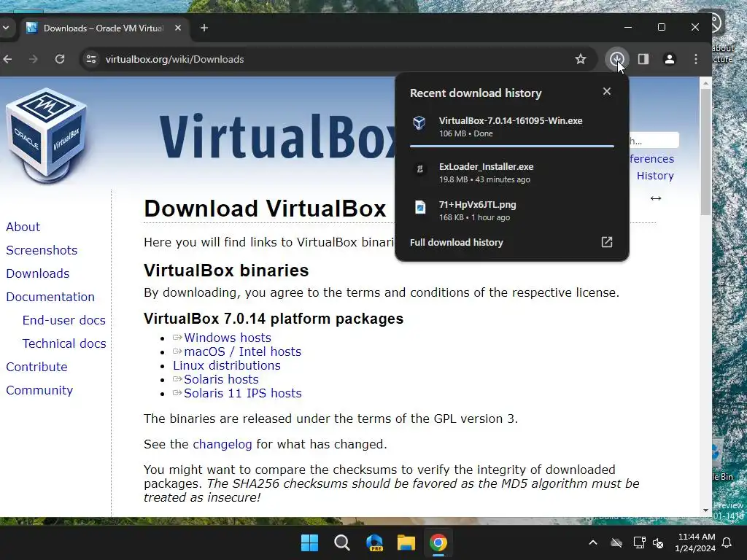Download Solaris 11 IPS hosts package
The height and width of the screenshot is (560, 747).
pos(242,393)
